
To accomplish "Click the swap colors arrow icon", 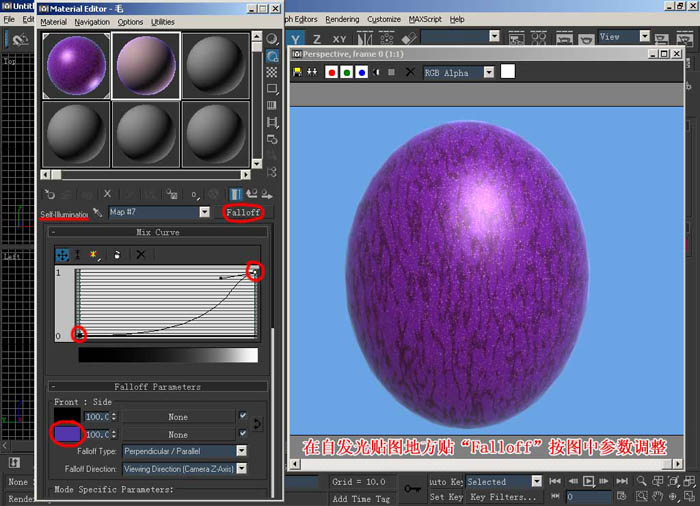I will click(258, 425).
